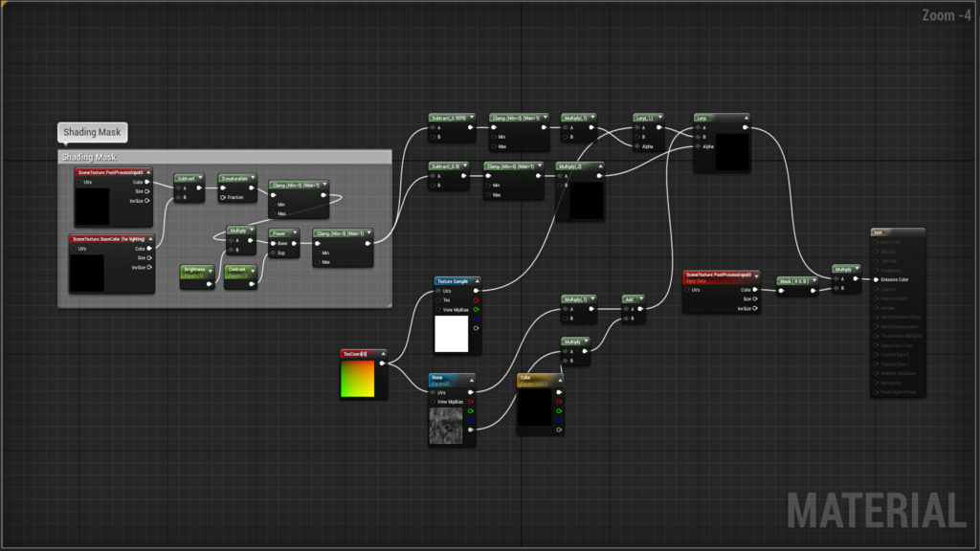Click alpha pin of None texture parameter node

(471, 430)
